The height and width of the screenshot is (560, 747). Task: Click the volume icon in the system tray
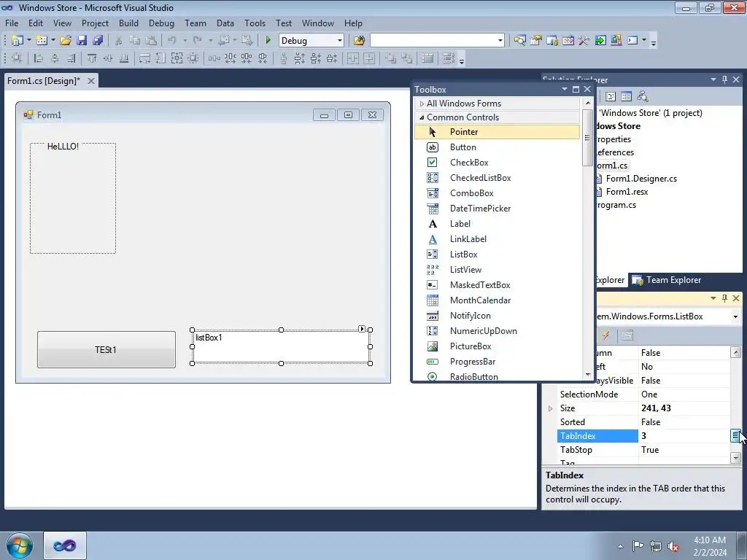click(673, 546)
